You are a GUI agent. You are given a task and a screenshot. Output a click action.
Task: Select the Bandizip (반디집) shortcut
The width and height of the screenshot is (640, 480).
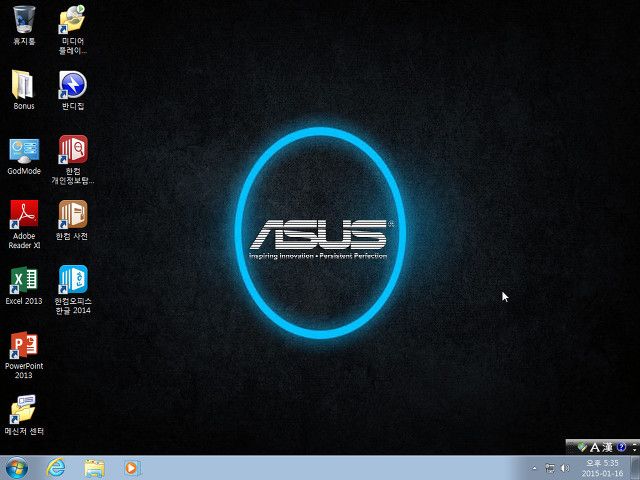tap(73, 90)
